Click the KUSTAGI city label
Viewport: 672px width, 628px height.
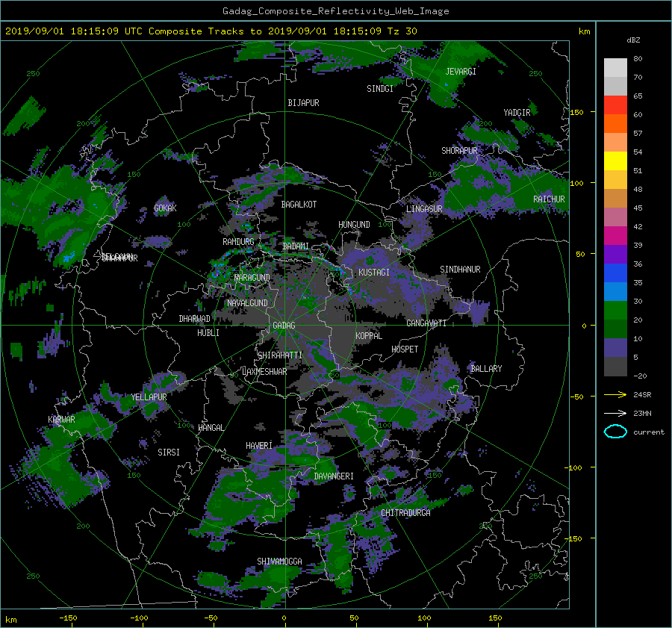[x=374, y=273]
